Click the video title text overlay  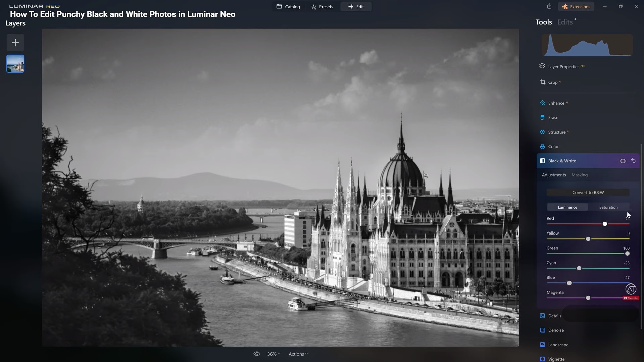(122, 14)
